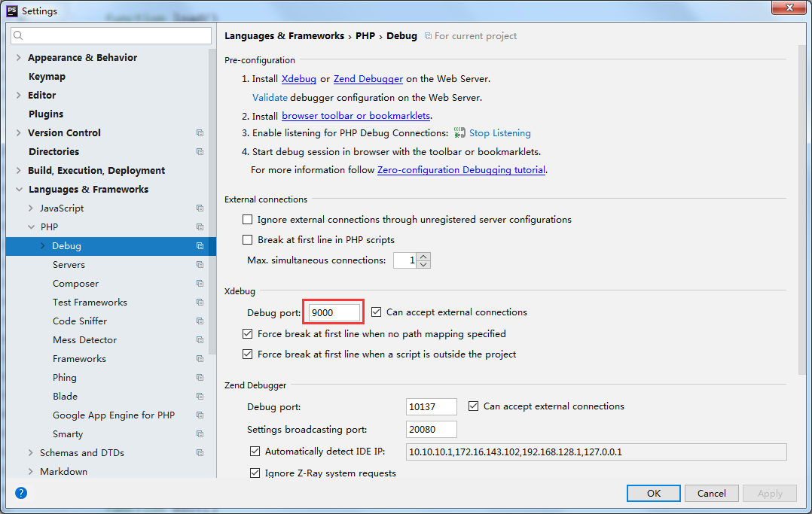Expand the Debug node arrow
The image size is (812, 514).
click(42, 246)
